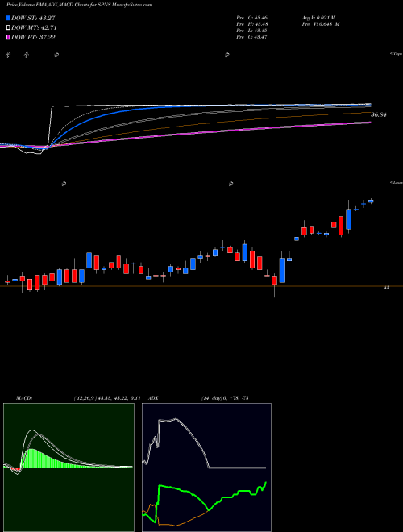The image size is (403, 532).
Task: Click the blue DOW ST legend swatch
Action: [9, 19]
